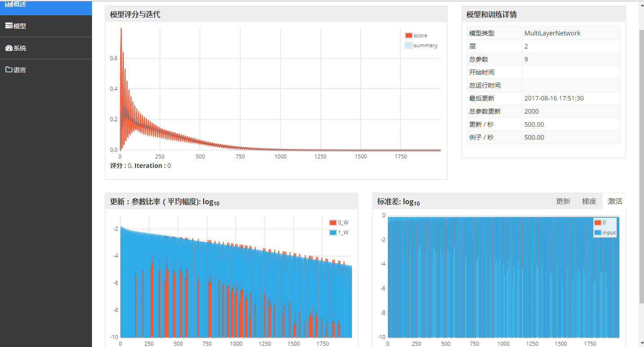Click the 更新 / 秒 row label

click(x=481, y=124)
